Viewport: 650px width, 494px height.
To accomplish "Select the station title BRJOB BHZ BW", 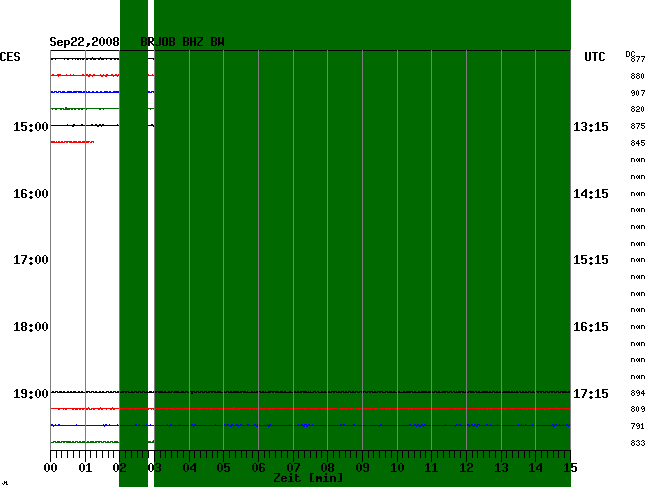I will [x=182, y=42].
